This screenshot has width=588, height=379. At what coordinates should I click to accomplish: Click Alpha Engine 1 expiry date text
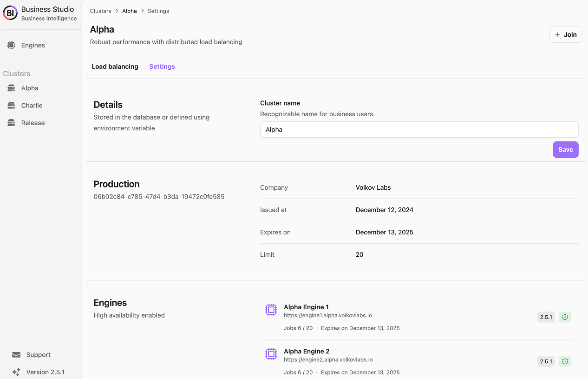pyautogui.click(x=360, y=328)
